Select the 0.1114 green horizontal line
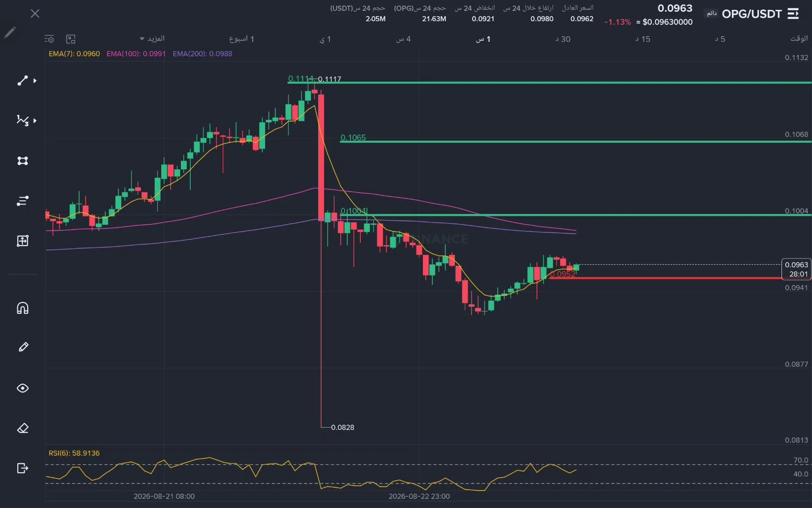This screenshot has height=508, width=812. [549, 83]
